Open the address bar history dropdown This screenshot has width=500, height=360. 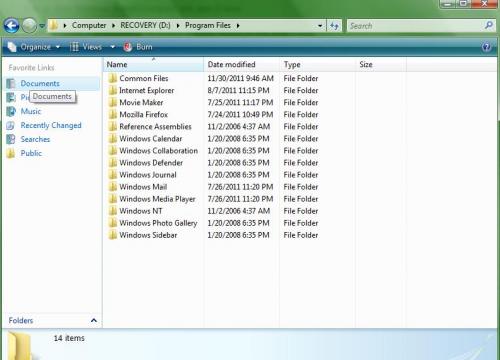(320, 26)
